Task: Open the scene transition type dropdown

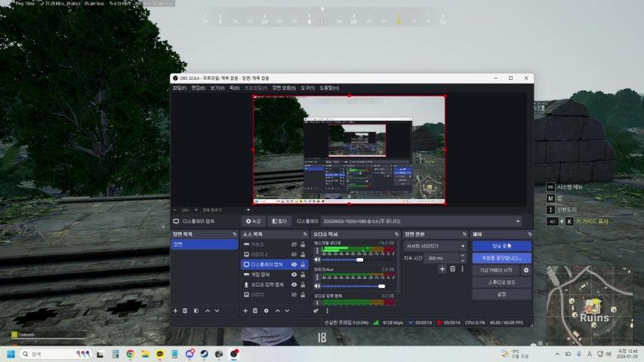Action: [x=436, y=246]
